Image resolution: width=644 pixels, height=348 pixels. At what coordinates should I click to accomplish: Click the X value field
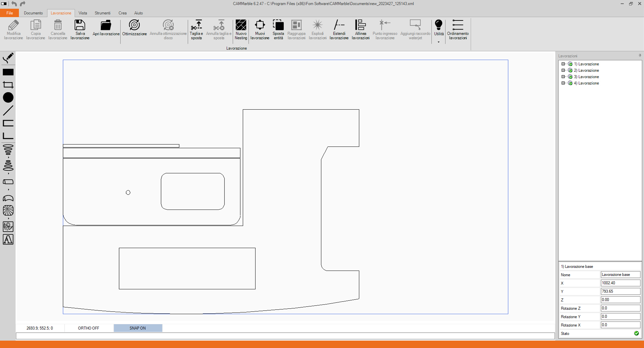coord(621,283)
